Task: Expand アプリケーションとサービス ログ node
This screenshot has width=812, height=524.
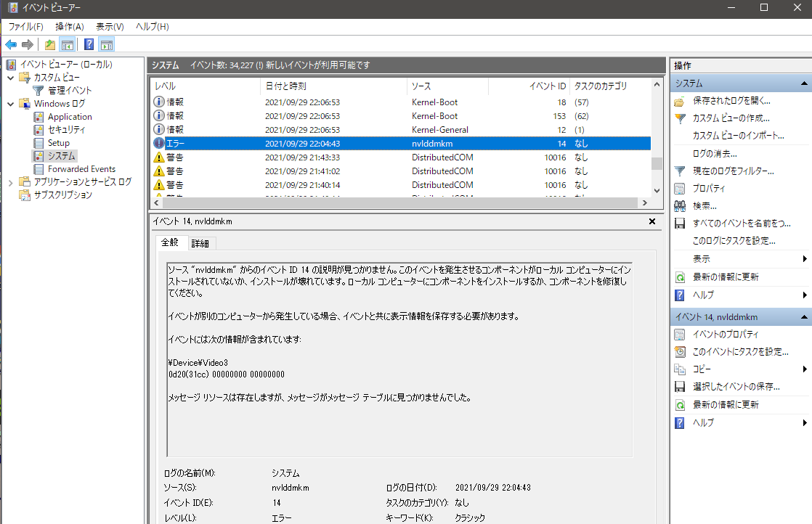Action: (x=11, y=182)
